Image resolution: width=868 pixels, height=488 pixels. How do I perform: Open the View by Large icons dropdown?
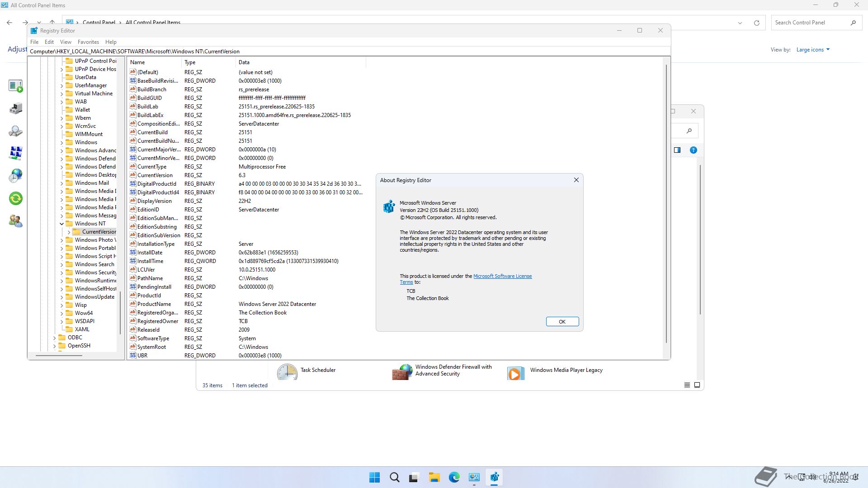click(813, 50)
